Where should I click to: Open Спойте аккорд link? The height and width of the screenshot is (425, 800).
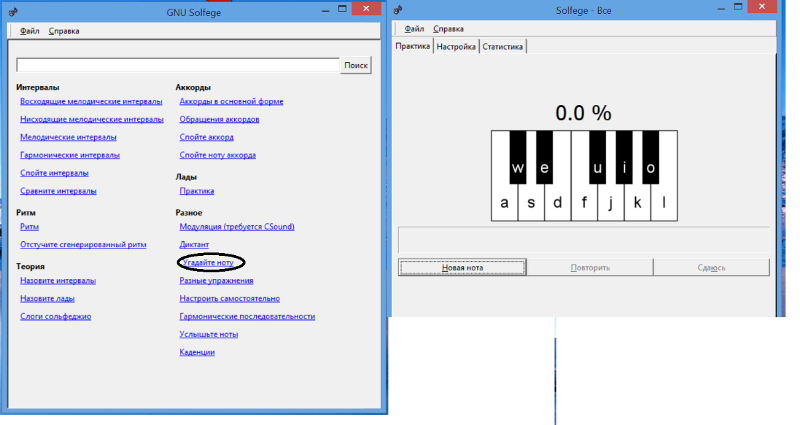pyautogui.click(x=207, y=137)
